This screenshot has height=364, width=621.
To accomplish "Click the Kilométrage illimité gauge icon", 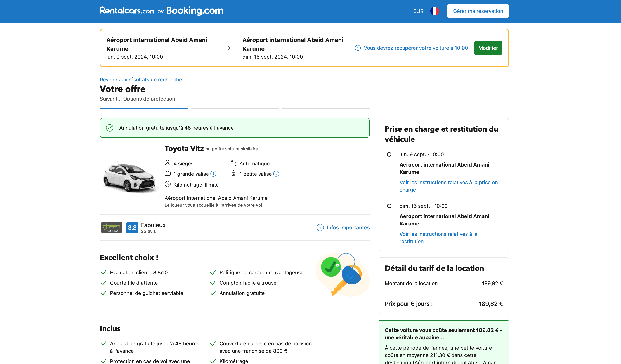I will [x=168, y=184].
